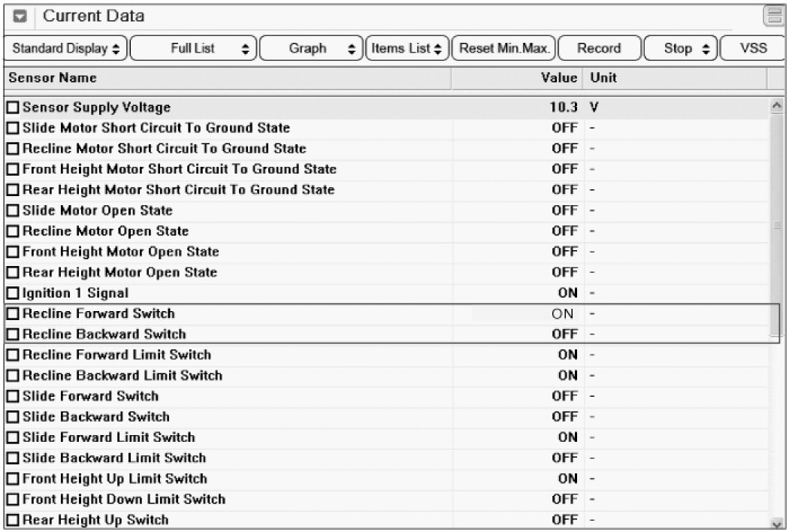
Task: Enable the Ignition 1 Signal checkbox
Action: point(13,293)
